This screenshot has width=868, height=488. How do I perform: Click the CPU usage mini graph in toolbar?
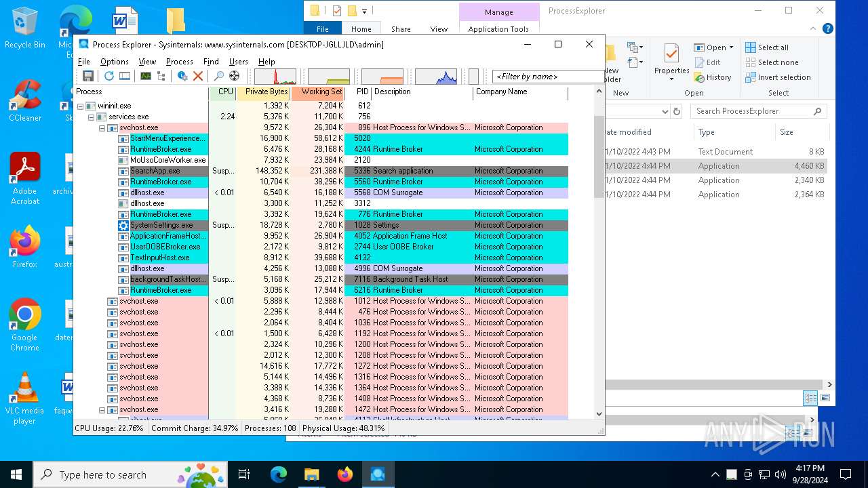pyautogui.click(x=275, y=77)
